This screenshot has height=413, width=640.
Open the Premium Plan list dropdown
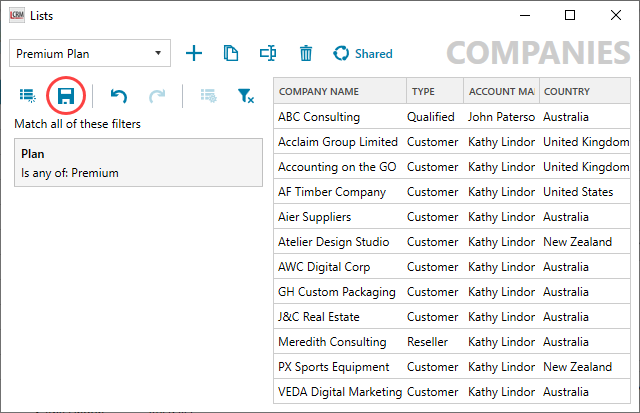90,53
